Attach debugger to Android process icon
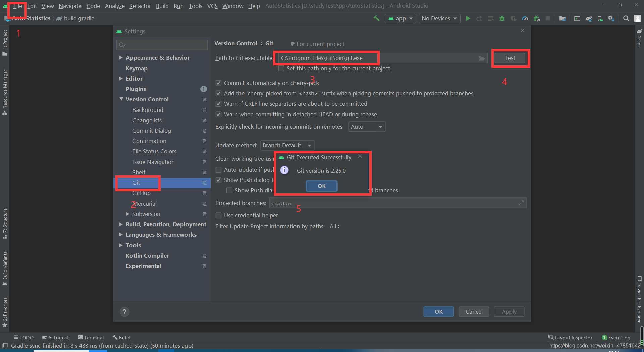This screenshot has height=352, width=644. pos(536,18)
